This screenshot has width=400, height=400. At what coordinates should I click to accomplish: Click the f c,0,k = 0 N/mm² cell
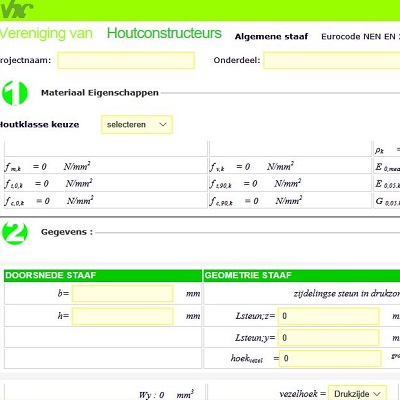[106, 201]
